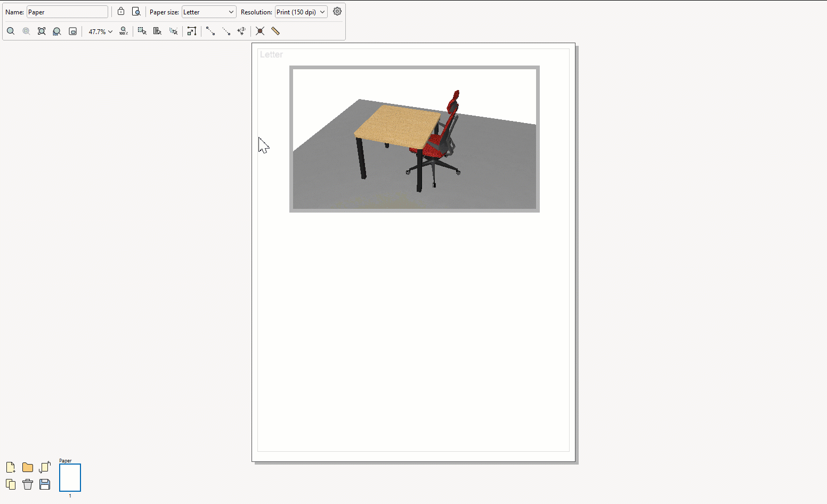Open paper settings with the gear button

(x=337, y=11)
